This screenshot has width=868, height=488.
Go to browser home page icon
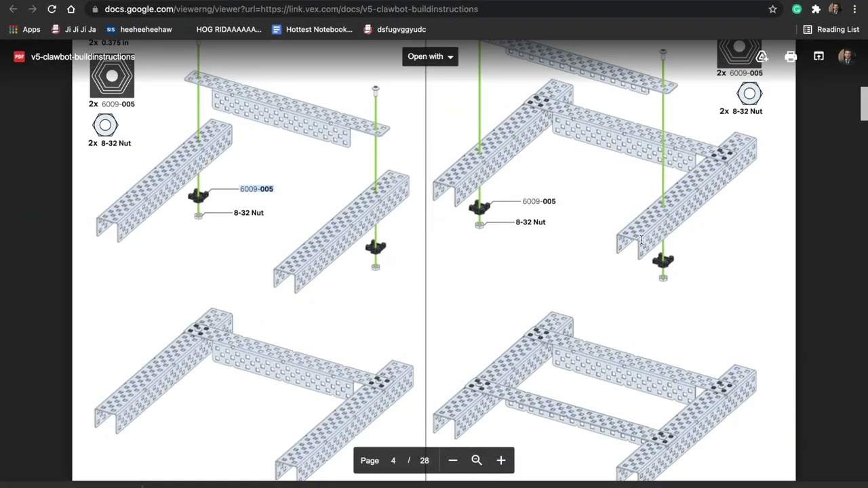point(71,9)
